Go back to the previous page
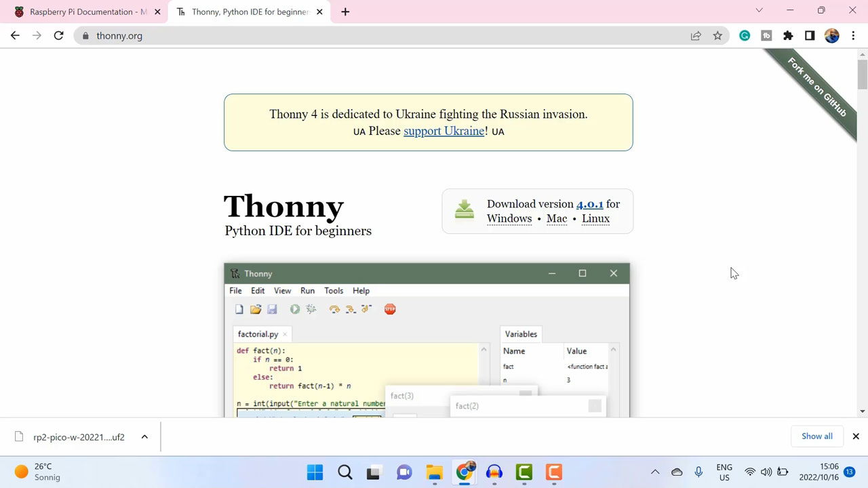The height and width of the screenshot is (488, 868). tap(15, 36)
